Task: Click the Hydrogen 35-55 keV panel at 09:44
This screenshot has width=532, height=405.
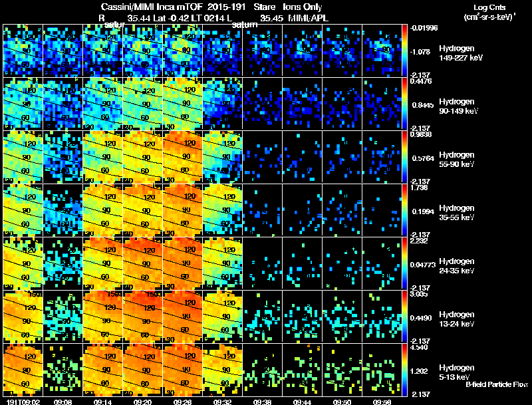Action: (x=303, y=210)
